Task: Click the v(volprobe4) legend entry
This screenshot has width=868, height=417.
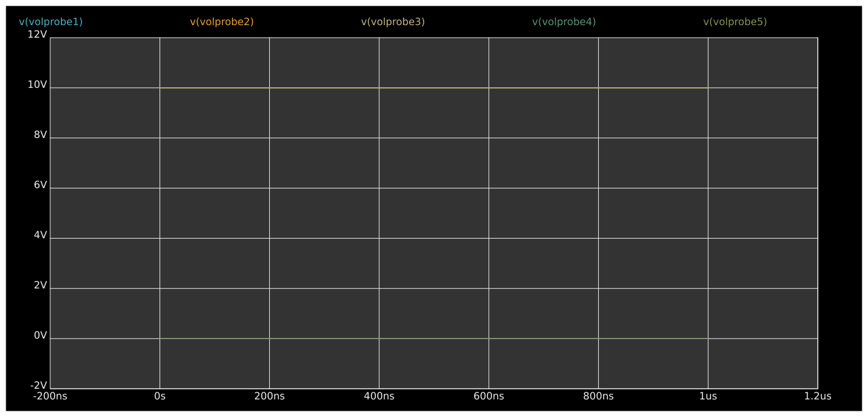Action: point(564,22)
